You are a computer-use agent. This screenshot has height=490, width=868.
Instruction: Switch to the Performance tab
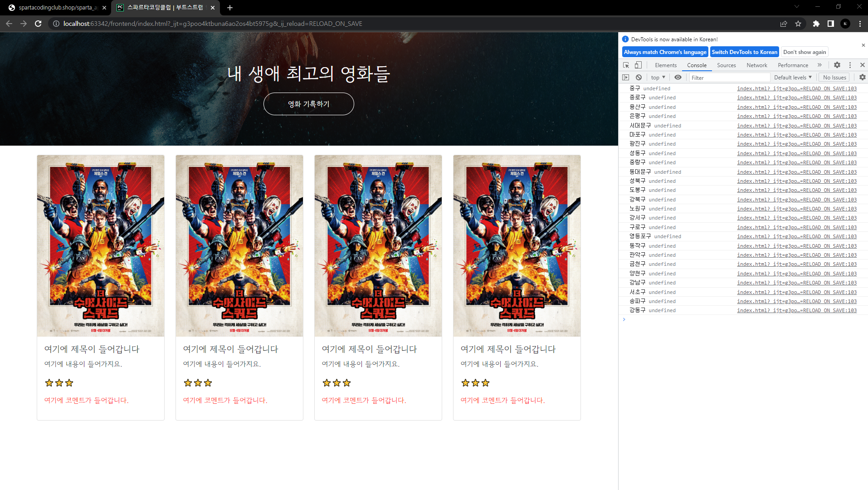coord(793,65)
